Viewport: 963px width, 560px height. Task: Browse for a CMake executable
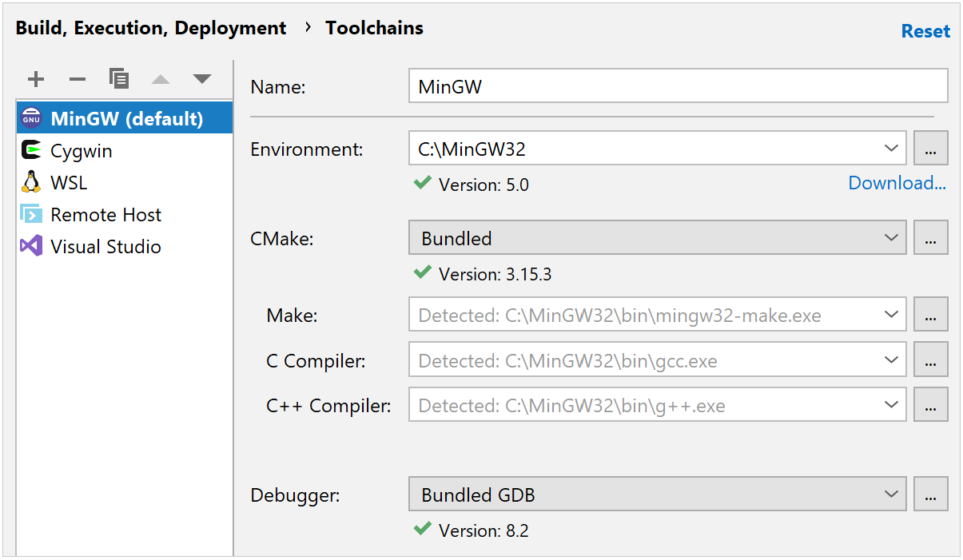(x=930, y=238)
